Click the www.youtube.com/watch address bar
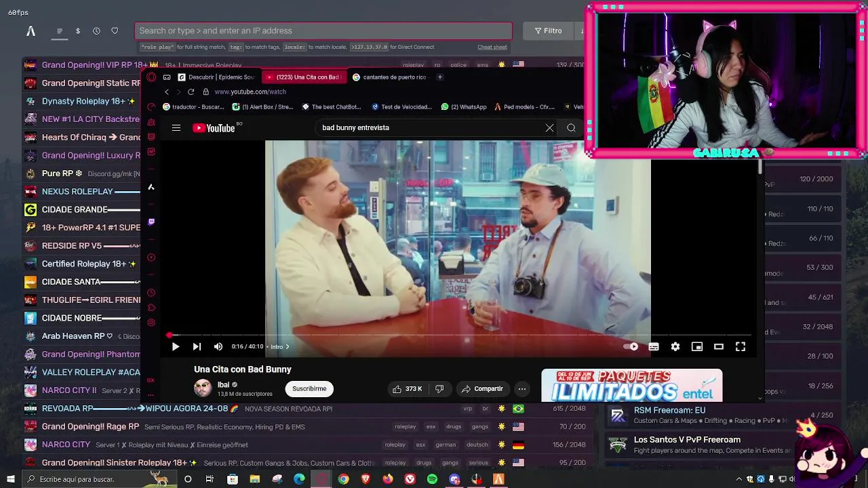The width and height of the screenshot is (868, 488). (250, 91)
